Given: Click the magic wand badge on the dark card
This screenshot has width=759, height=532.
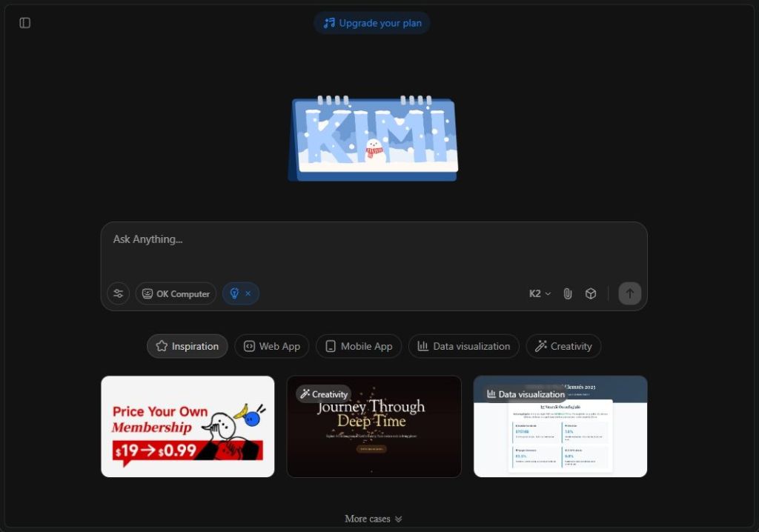Looking at the screenshot, I should click(307, 393).
